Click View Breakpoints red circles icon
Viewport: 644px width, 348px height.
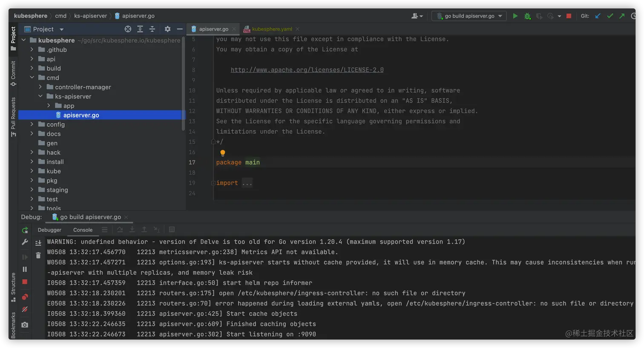(25, 297)
